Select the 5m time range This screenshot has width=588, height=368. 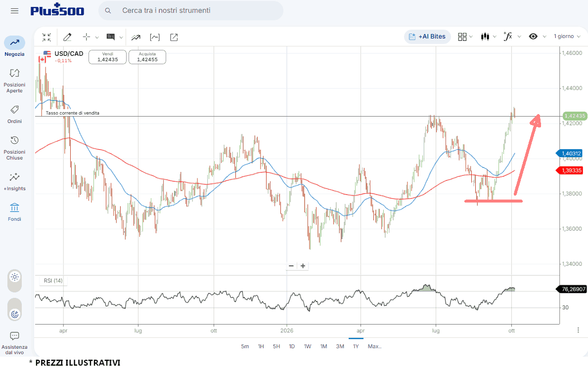coord(245,346)
